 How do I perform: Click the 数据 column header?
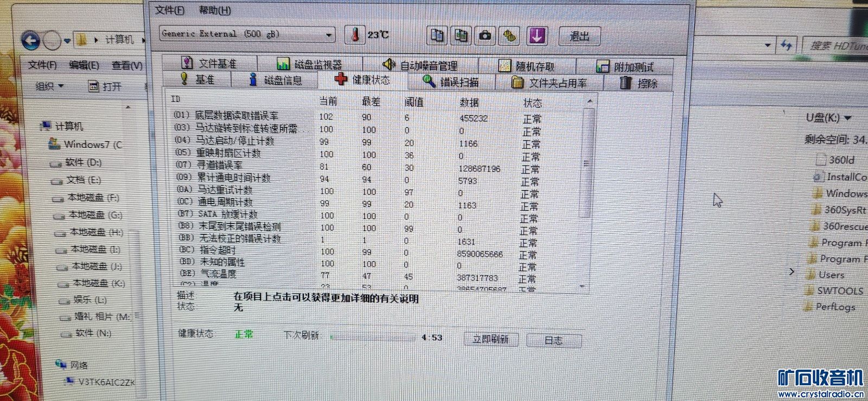coord(469,103)
